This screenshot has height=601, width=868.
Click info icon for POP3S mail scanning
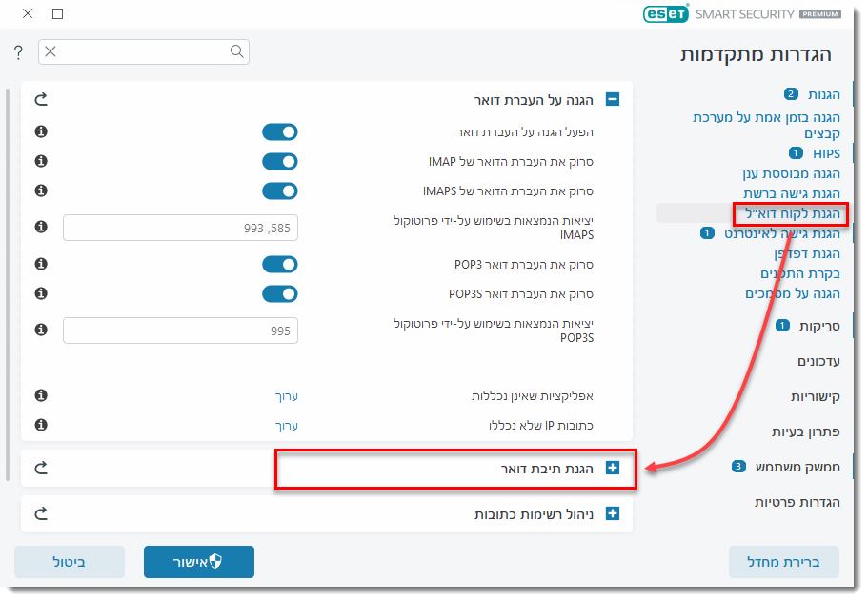(41, 293)
